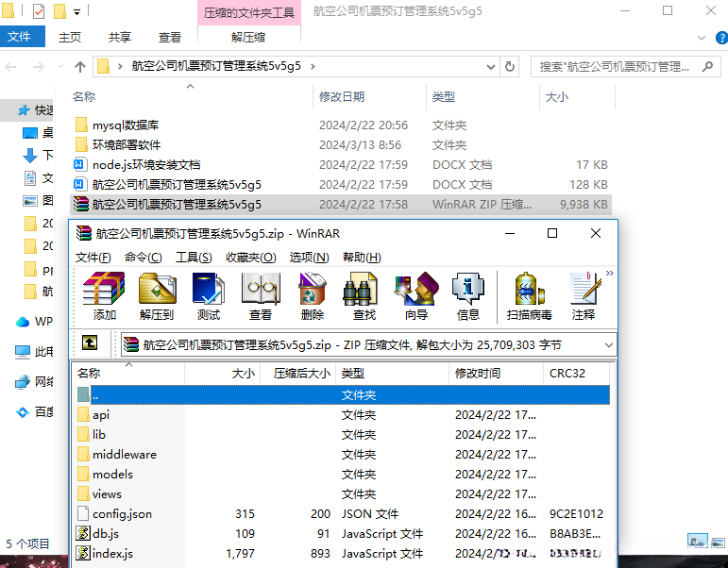This screenshot has width=728, height=568.
Task: Open the Explorer recent locations dropdown arrow
Action: 60,67
